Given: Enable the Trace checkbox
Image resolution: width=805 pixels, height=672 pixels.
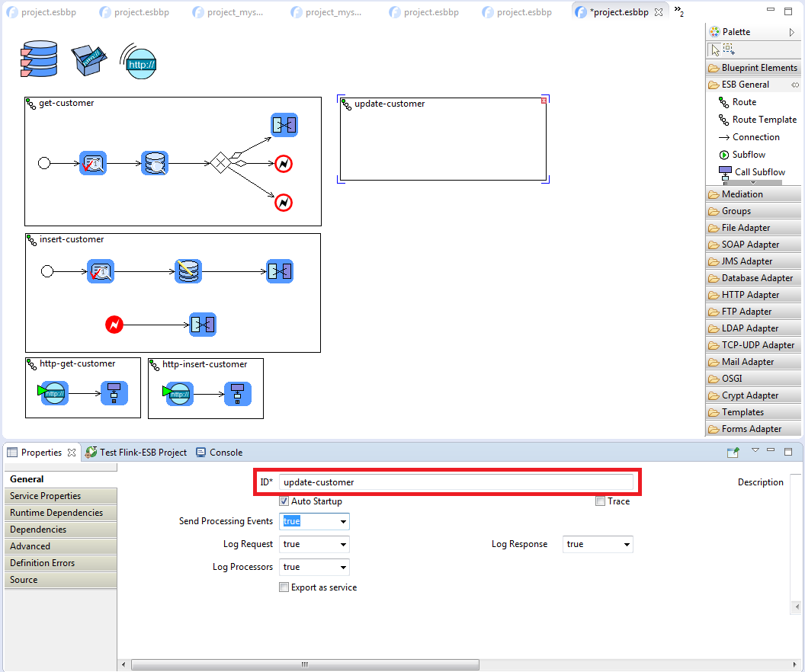Looking at the screenshot, I should 601,501.
